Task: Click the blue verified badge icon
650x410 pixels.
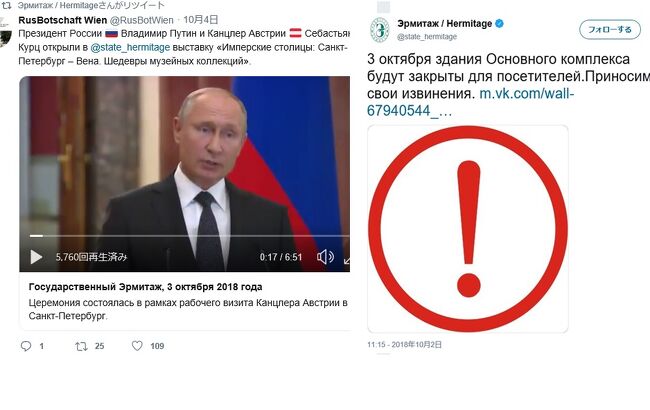Action: tap(500, 24)
